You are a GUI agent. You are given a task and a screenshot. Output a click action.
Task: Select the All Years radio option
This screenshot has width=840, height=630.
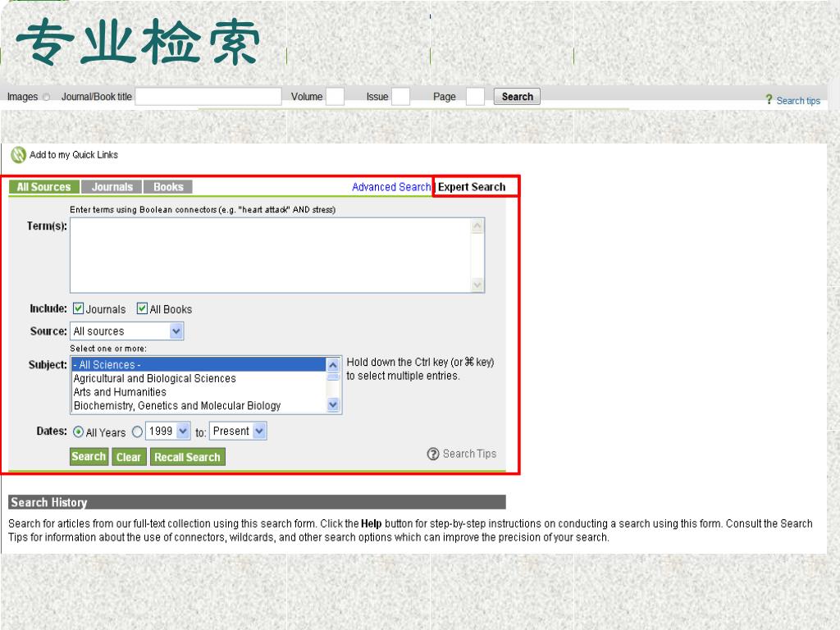coord(78,431)
